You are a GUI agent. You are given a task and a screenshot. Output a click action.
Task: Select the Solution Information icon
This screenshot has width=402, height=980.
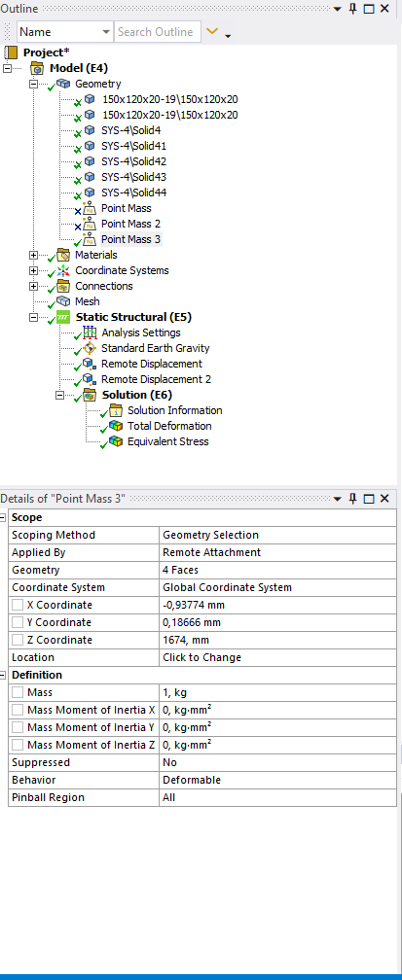116,410
